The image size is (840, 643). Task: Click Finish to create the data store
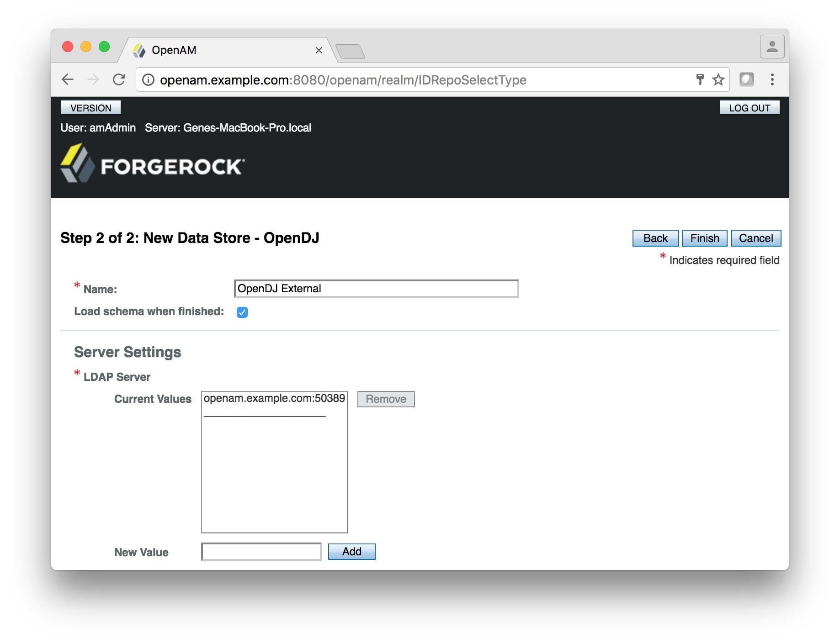(x=705, y=238)
